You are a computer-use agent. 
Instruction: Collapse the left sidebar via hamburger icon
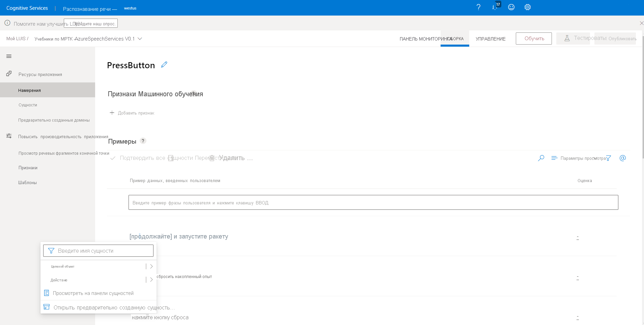click(8, 56)
